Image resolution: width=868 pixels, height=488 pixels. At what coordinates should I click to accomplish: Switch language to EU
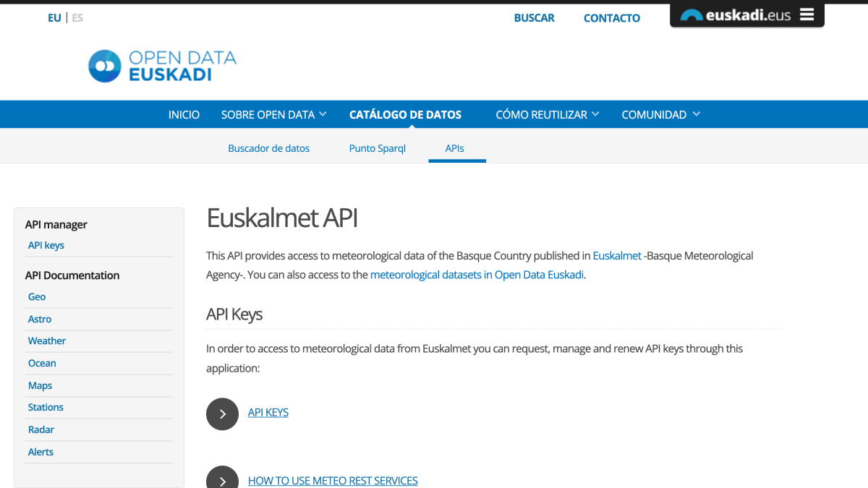[54, 18]
